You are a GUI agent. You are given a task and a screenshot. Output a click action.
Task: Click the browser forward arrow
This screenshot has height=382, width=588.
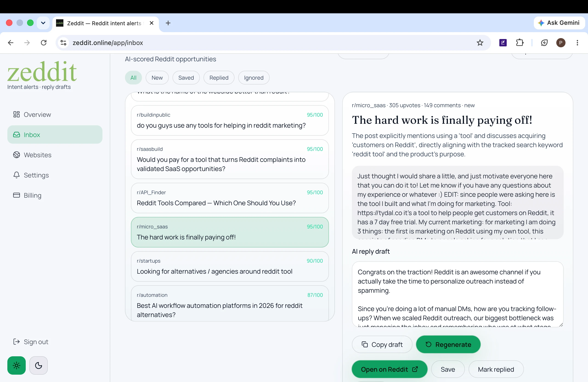coord(27,43)
